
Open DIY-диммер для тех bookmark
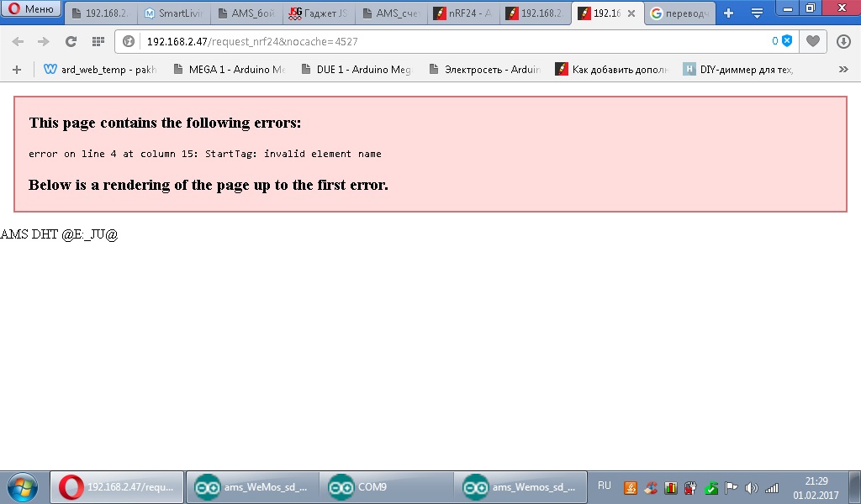click(738, 70)
